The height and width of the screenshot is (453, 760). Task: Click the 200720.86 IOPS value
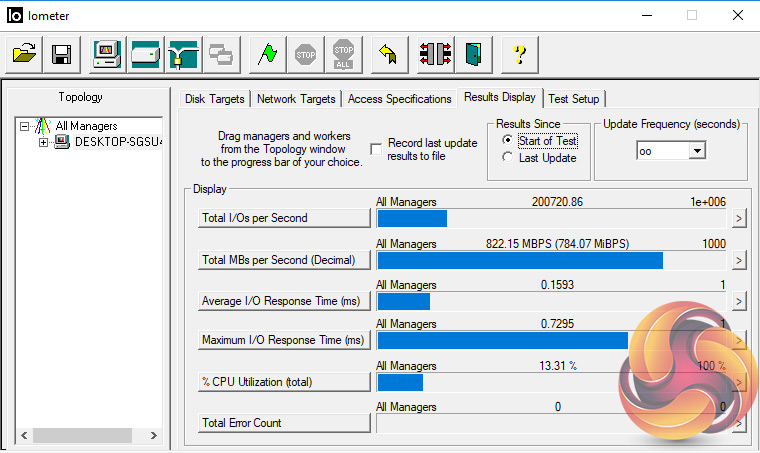(557, 202)
